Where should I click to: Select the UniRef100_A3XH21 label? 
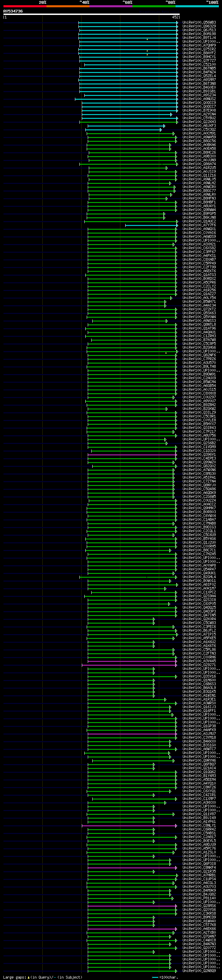199,244
